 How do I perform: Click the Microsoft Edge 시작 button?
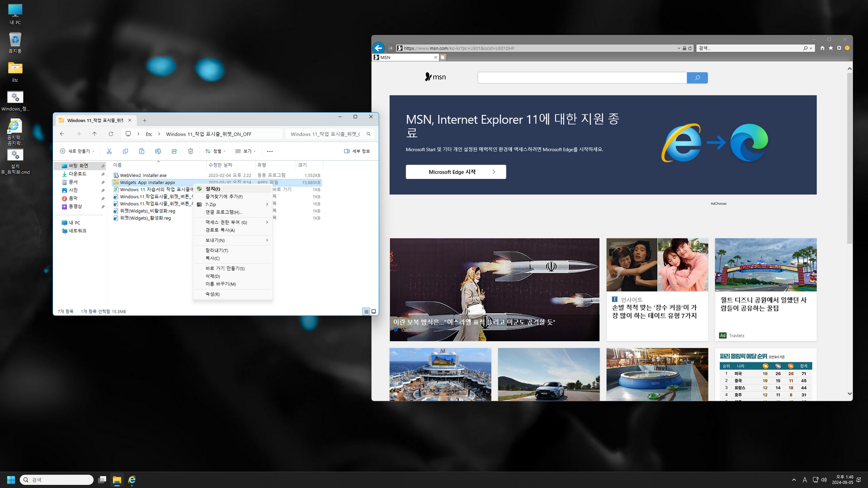tap(455, 172)
